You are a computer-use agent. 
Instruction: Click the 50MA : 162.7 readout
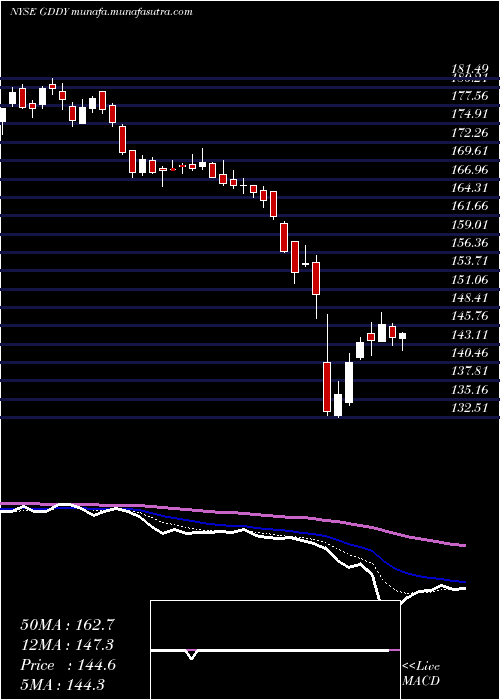click(68, 625)
